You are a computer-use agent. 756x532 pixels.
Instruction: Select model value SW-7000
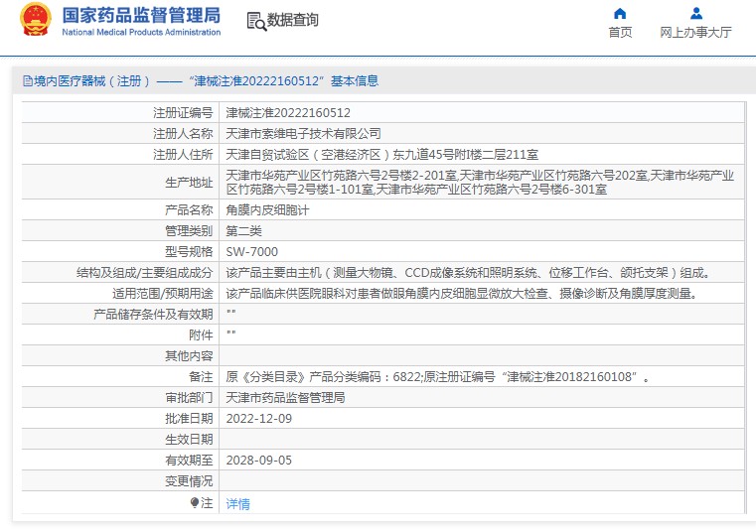251,251
